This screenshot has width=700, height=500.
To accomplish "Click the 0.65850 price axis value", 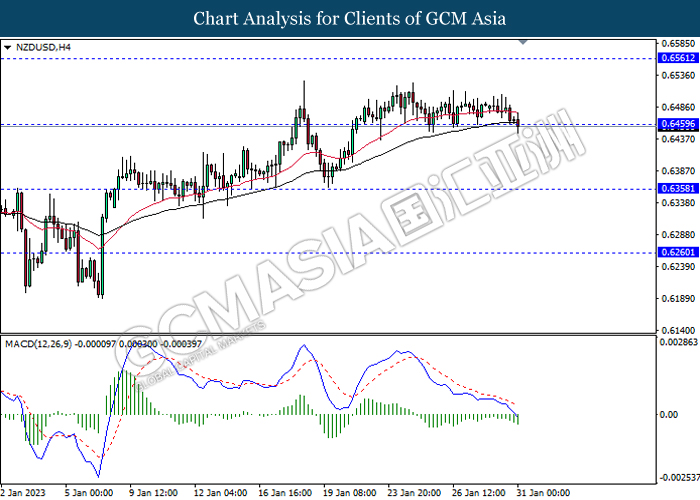I will [679, 43].
